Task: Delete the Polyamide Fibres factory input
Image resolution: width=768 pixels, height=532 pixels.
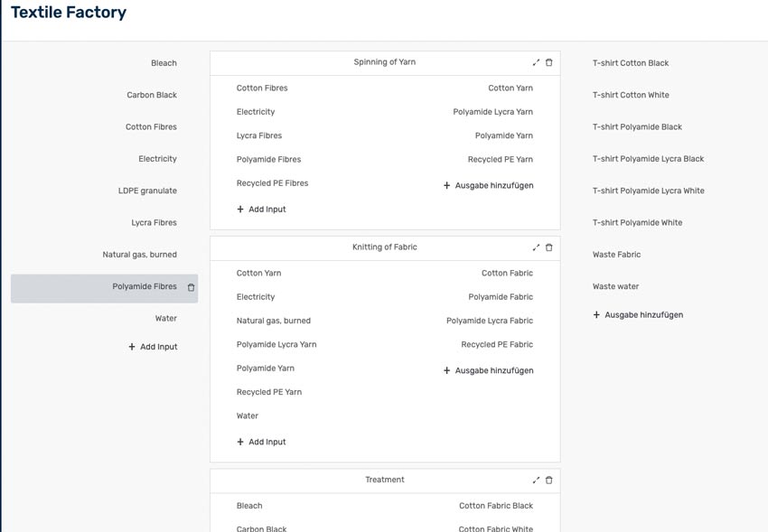Action: (x=191, y=287)
